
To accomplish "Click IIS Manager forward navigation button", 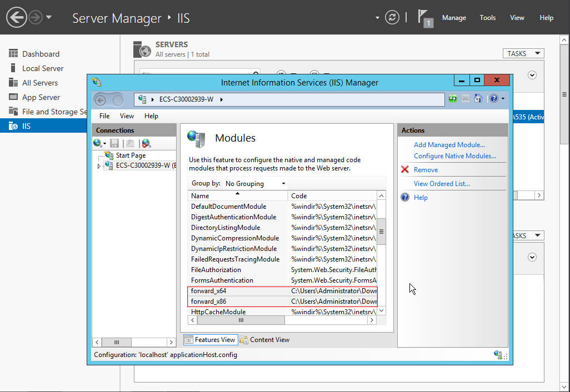I will (117, 100).
